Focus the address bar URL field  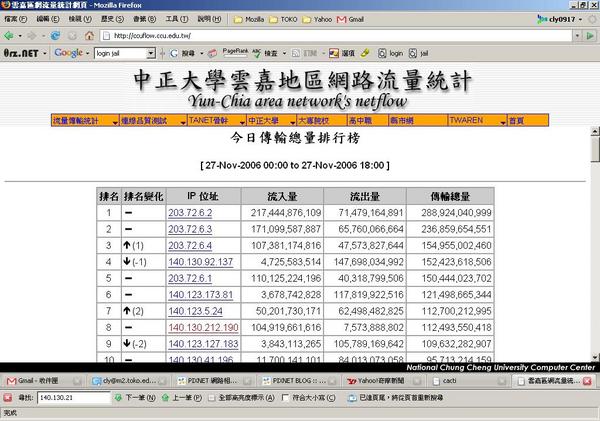click(337, 36)
